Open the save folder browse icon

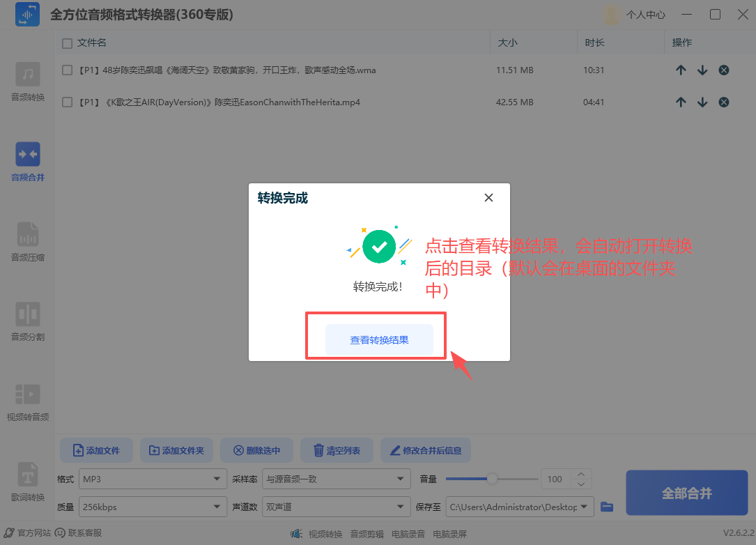coord(606,507)
